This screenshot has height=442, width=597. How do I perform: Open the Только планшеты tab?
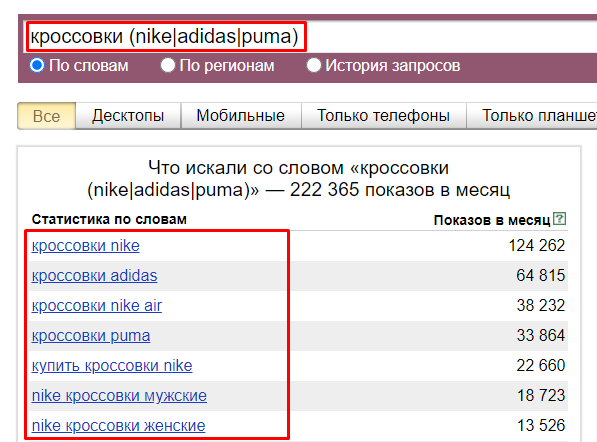(x=532, y=116)
